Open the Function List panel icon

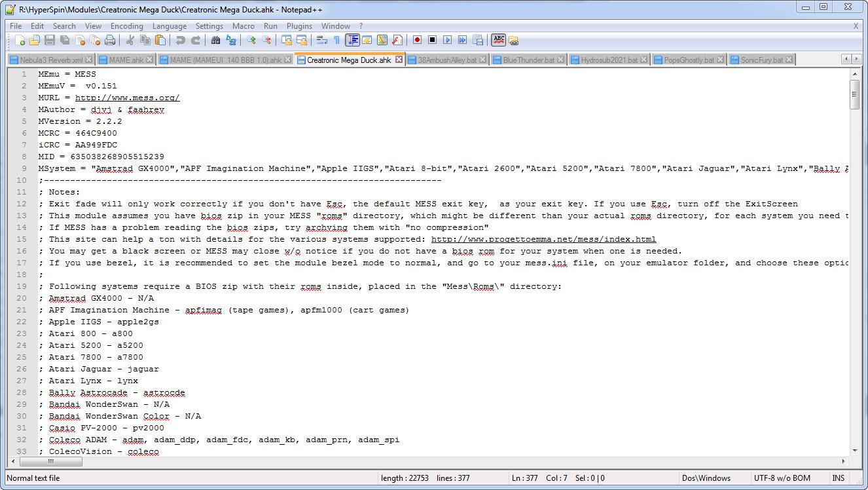(397, 40)
